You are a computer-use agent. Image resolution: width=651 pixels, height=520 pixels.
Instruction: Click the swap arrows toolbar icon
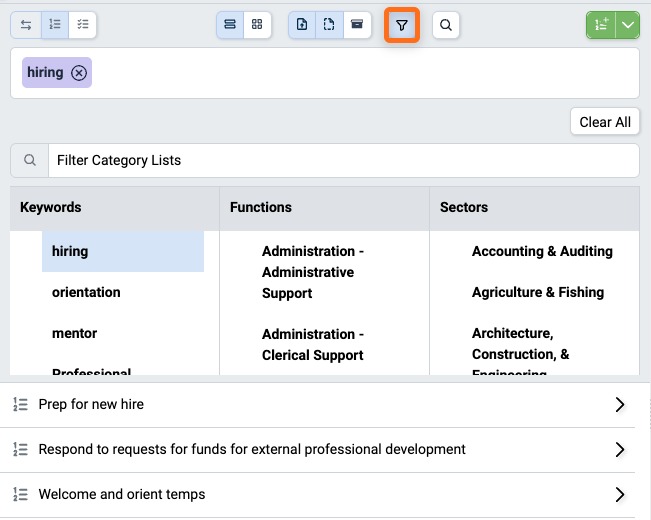coord(26,25)
